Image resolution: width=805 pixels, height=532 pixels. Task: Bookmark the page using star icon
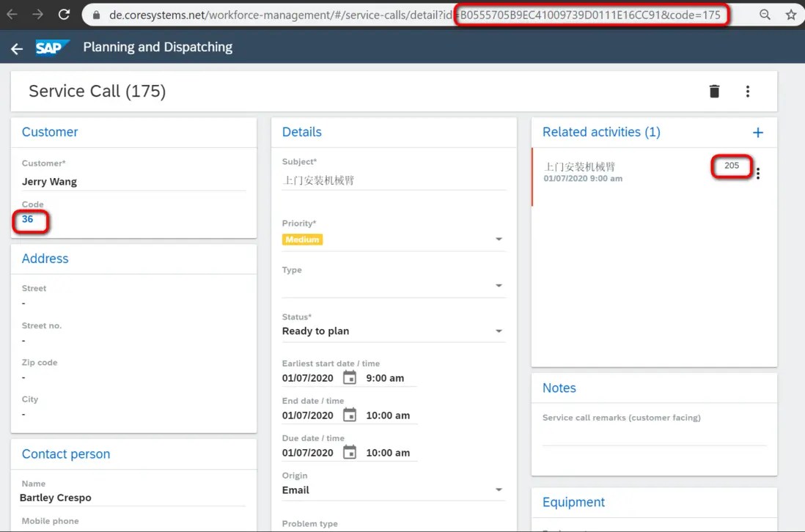[x=790, y=14]
